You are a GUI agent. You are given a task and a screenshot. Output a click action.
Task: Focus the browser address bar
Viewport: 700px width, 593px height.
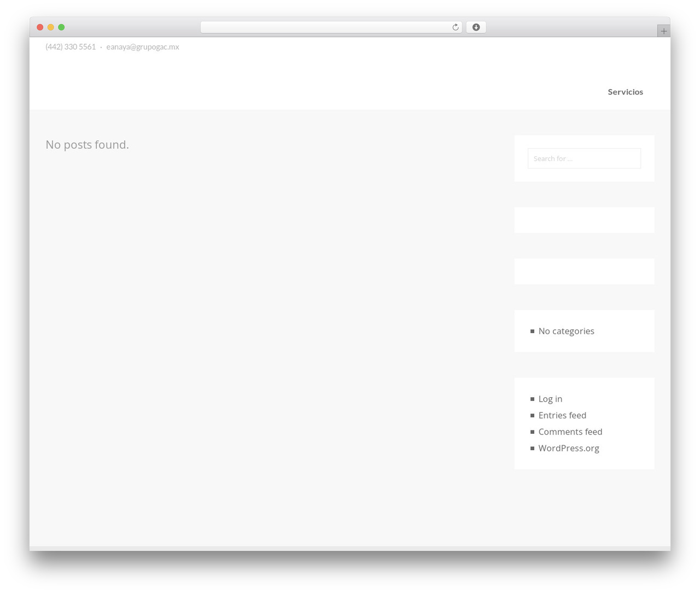(x=331, y=27)
